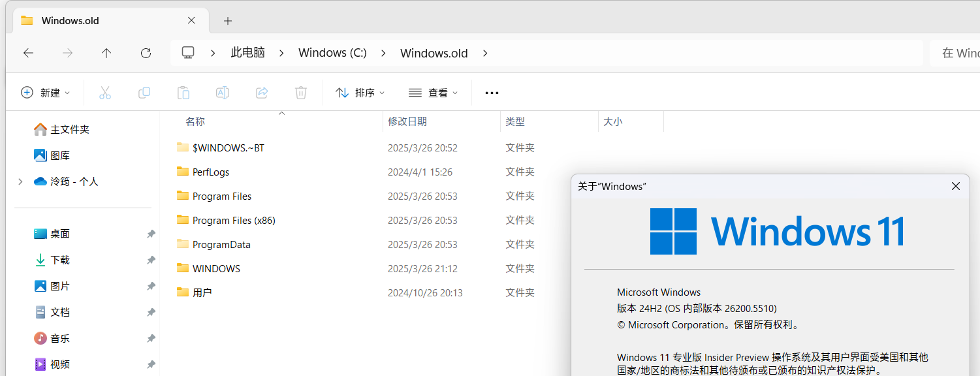Viewport: 980px width, 376px height.
Task: Click the Delete trash can icon
Action: (x=301, y=93)
